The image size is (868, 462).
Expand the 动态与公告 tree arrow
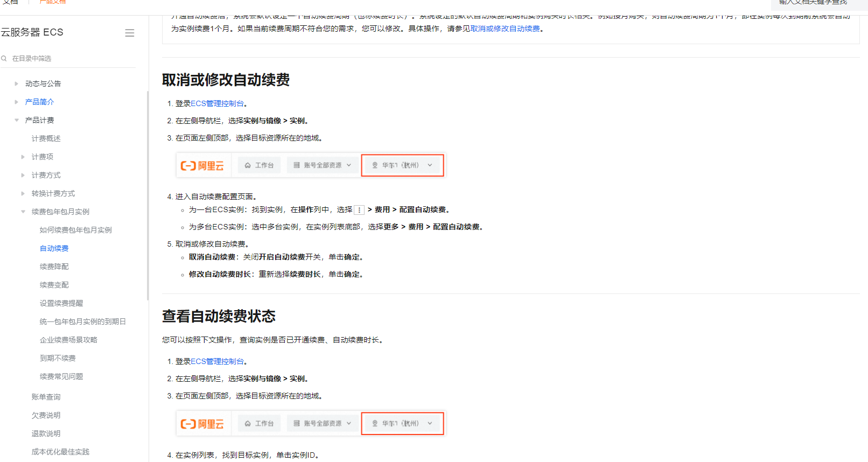(16, 83)
